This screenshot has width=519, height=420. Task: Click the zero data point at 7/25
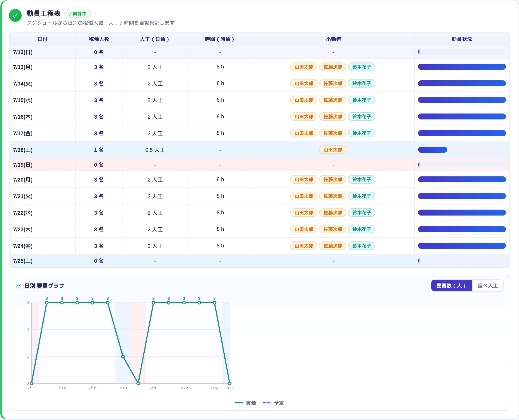230,383
